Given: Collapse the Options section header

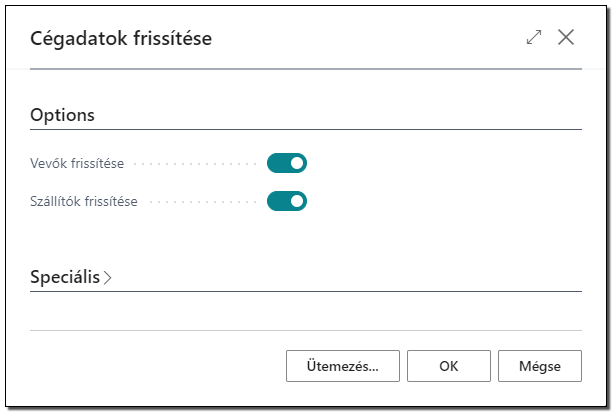Looking at the screenshot, I should coord(63,115).
